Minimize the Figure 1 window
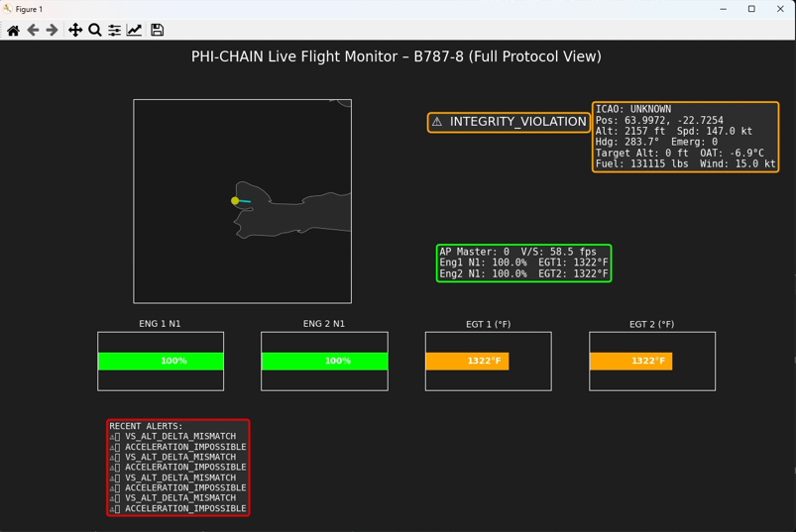This screenshot has height=532, width=796. [x=723, y=9]
